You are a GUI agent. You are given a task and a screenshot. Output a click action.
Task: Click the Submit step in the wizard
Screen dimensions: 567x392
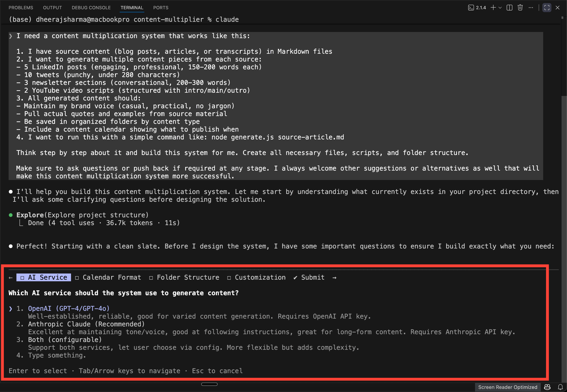tap(309, 277)
